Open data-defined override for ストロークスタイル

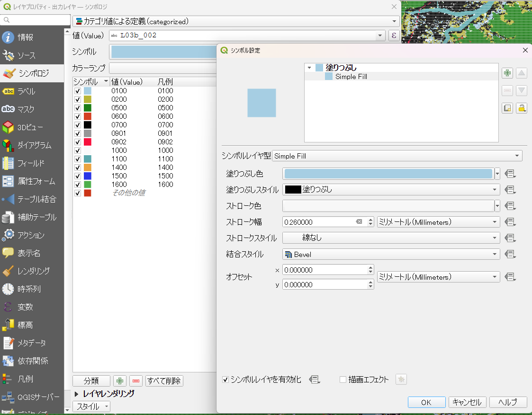(510, 238)
